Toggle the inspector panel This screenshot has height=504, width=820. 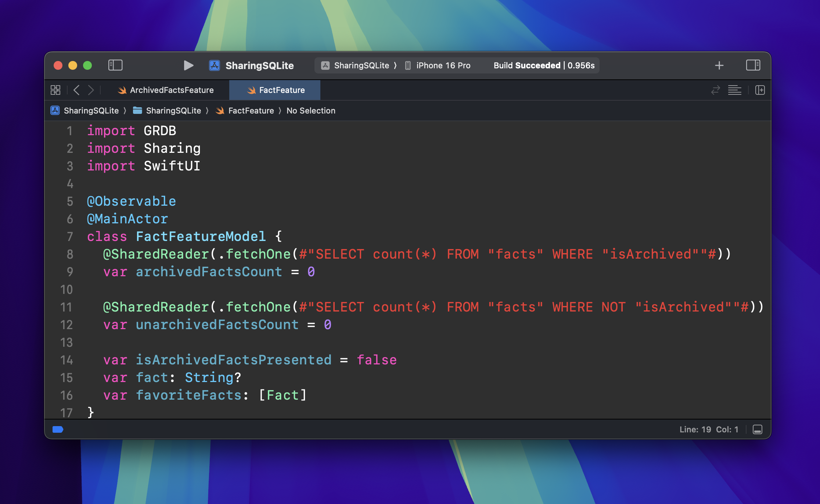click(x=753, y=65)
